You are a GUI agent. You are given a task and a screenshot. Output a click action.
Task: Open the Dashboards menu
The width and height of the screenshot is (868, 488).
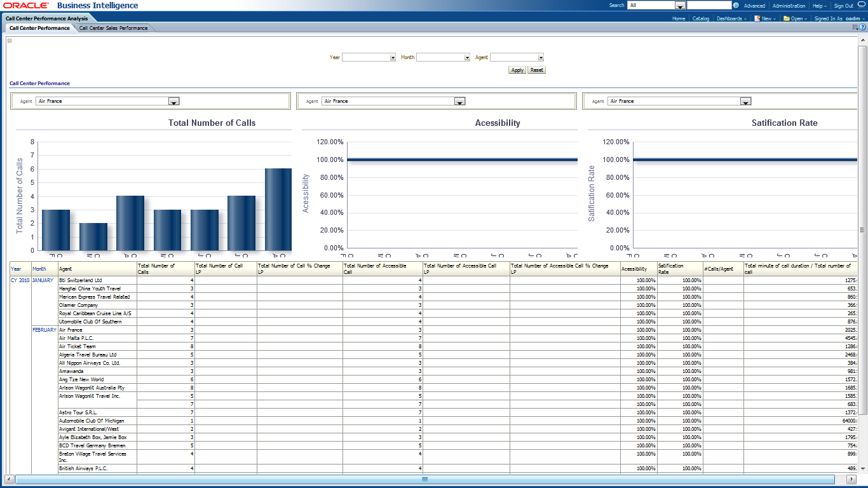click(x=731, y=18)
